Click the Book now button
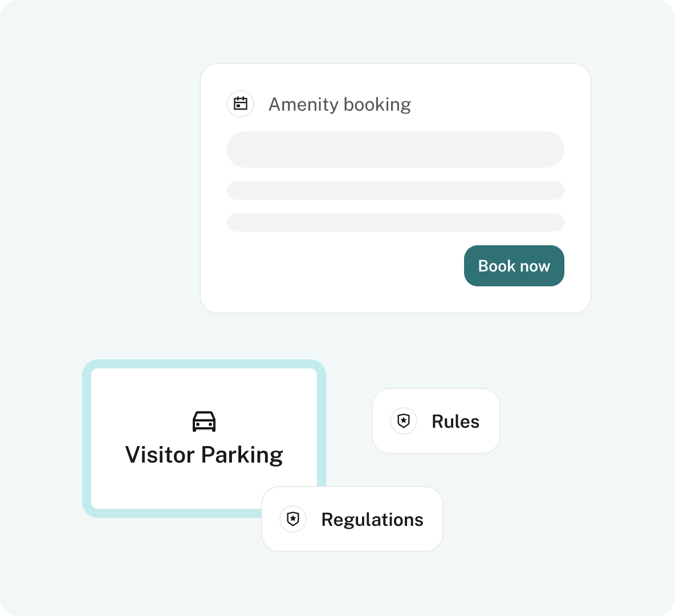This screenshot has height=616, width=675. 514,266
